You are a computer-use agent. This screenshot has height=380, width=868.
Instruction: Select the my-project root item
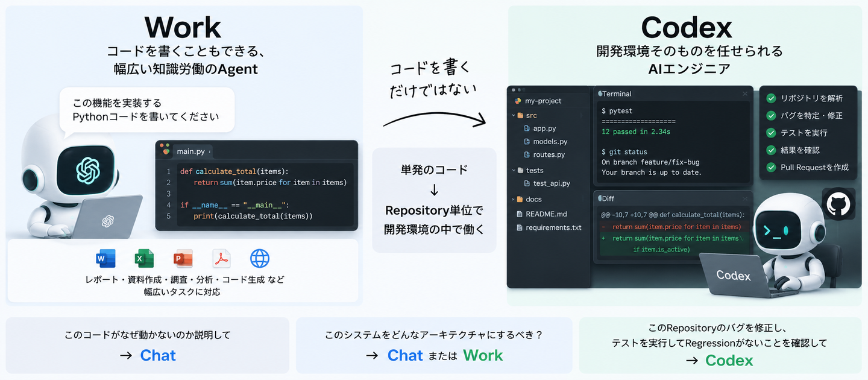(x=543, y=101)
